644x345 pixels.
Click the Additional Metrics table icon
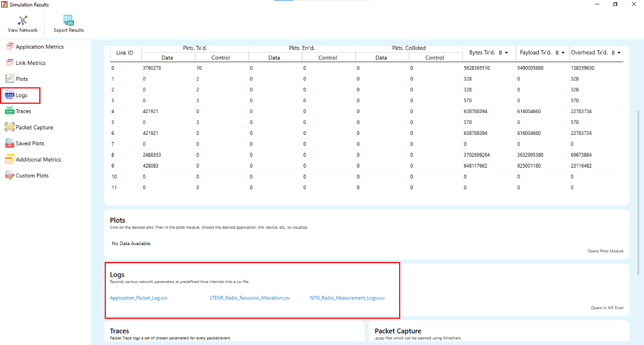coord(9,159)
